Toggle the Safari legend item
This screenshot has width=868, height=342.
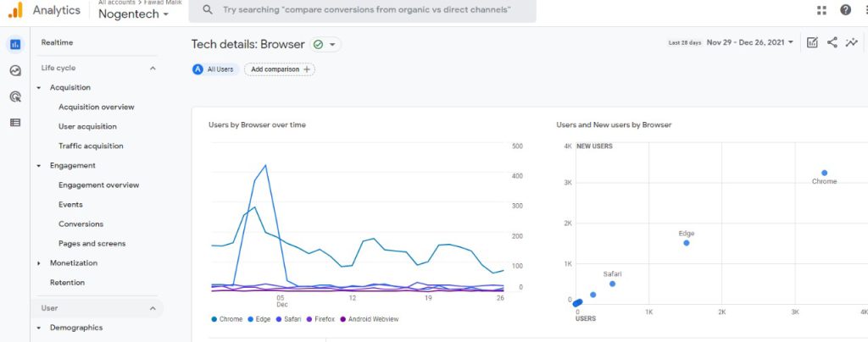pos(288,319)
